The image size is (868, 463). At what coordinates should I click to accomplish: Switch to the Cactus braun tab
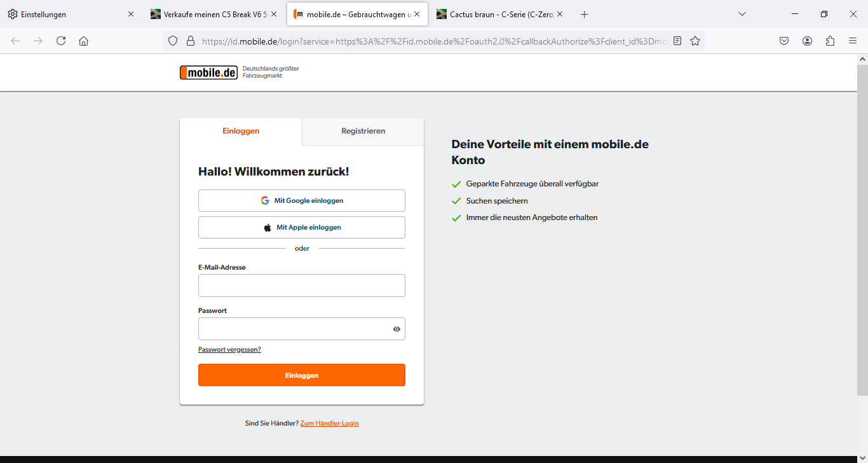coord(499,14)
